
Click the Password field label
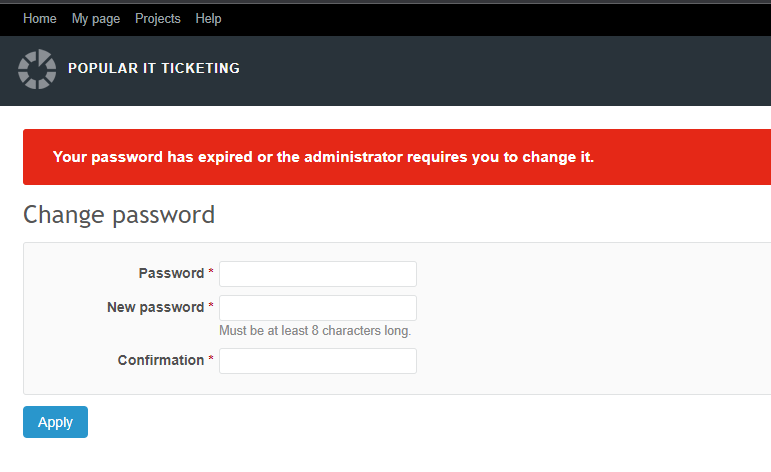click(x=171, y=273)
